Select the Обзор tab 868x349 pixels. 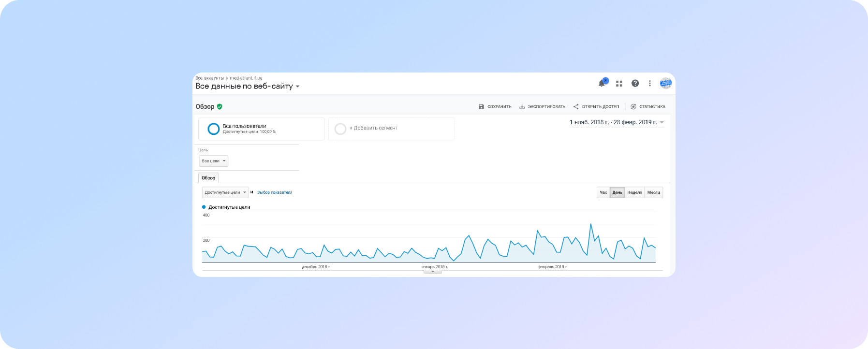208,178
